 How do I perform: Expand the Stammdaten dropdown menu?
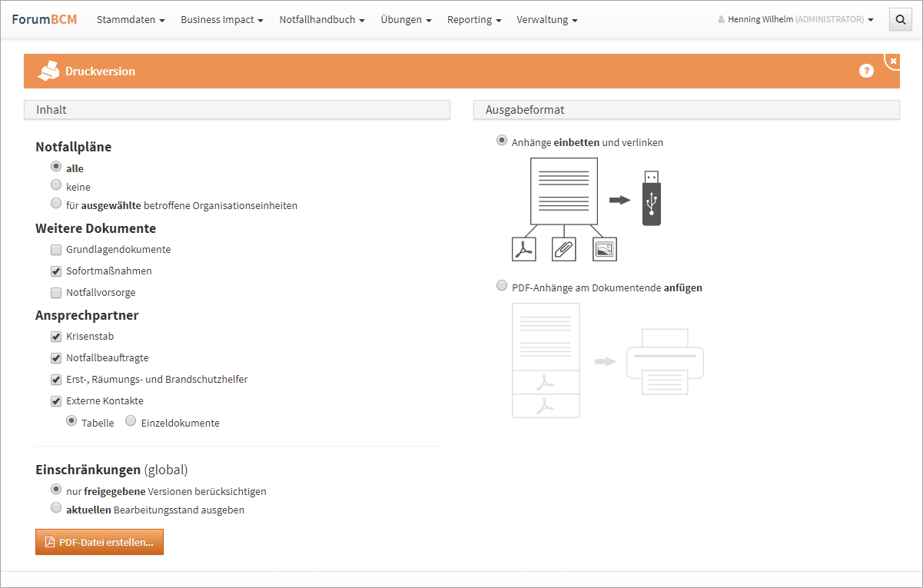[131, 20]
